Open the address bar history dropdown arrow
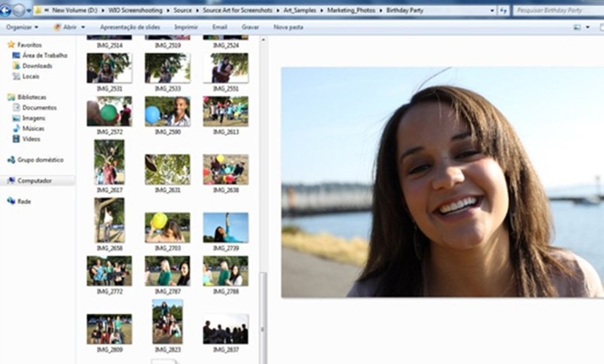The width and height of the screenshot is (604, 364). (x=492, y=11)
